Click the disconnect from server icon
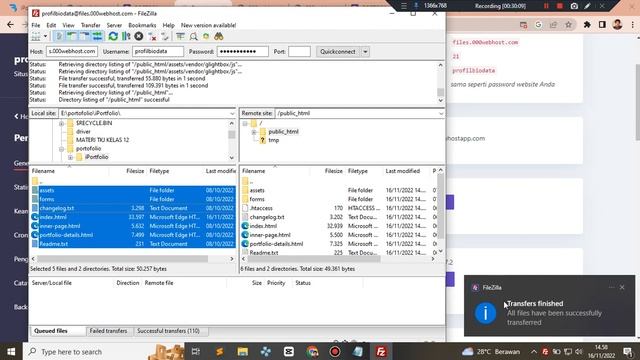The width and height of the screenshot is (640, 360). pos(152,36)
